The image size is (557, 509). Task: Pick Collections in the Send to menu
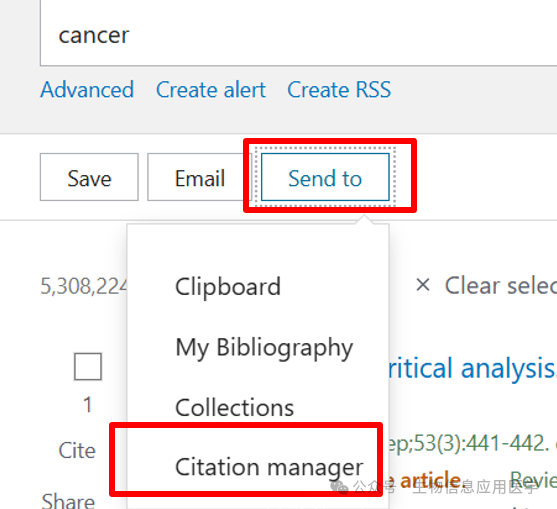234,407
